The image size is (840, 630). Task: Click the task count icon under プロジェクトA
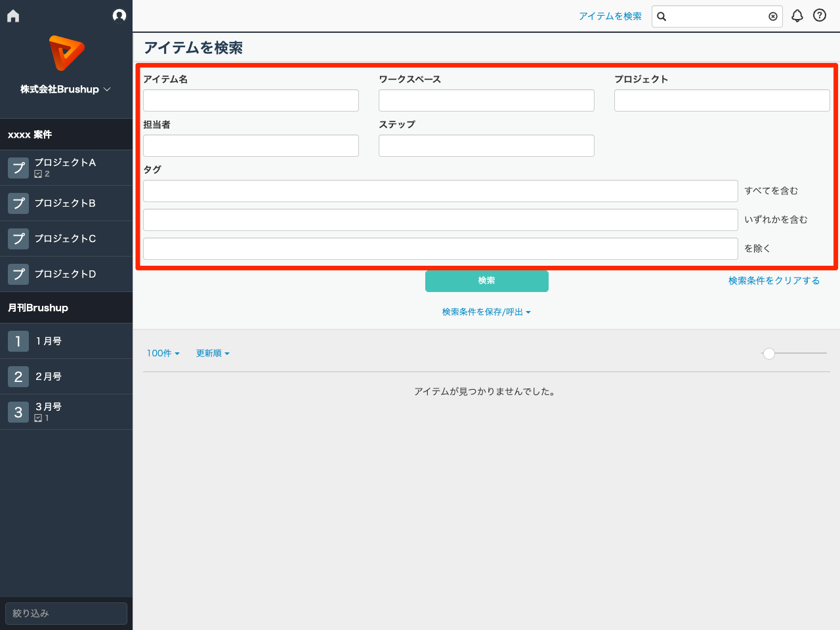[x=38, y=174]
